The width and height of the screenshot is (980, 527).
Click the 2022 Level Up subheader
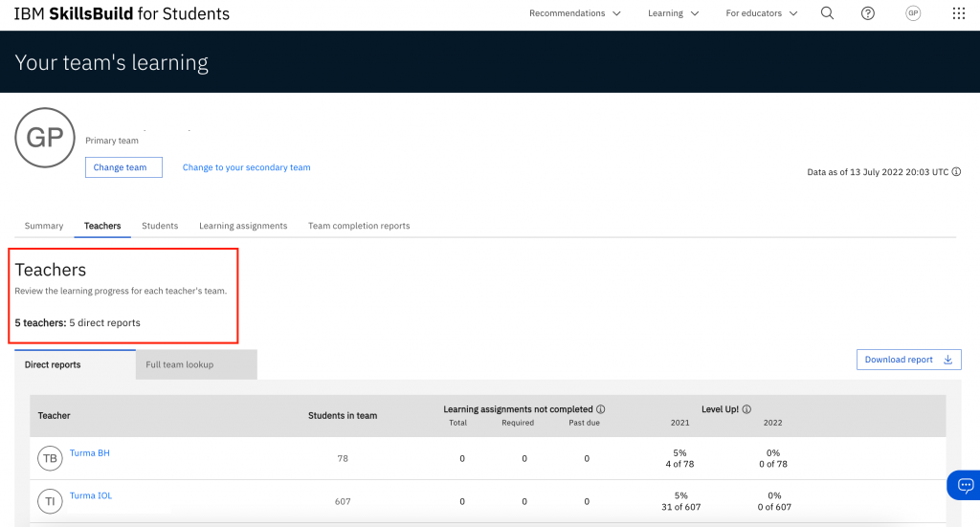772,423
